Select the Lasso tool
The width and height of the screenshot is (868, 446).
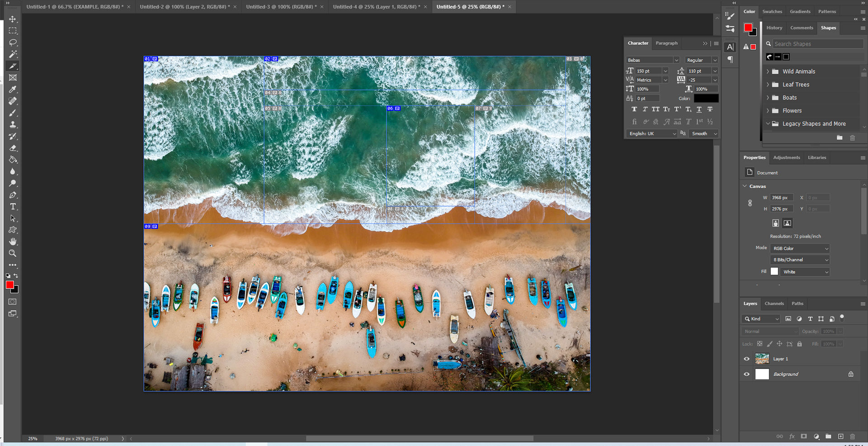(13, 43)
